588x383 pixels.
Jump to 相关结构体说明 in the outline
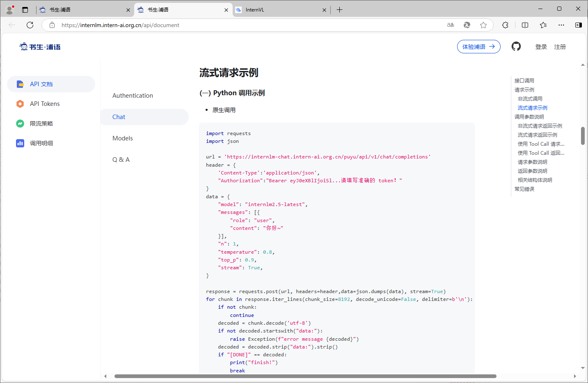(x=535, y=180)
